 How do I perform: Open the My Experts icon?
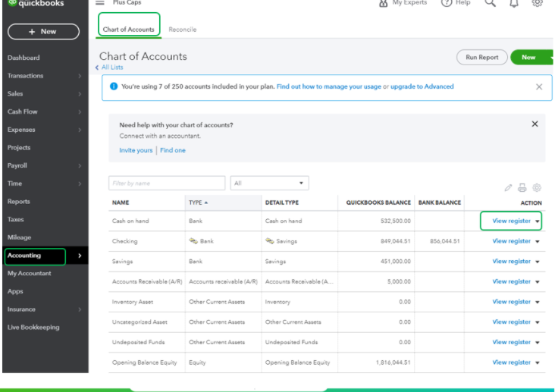click(384, 3)
